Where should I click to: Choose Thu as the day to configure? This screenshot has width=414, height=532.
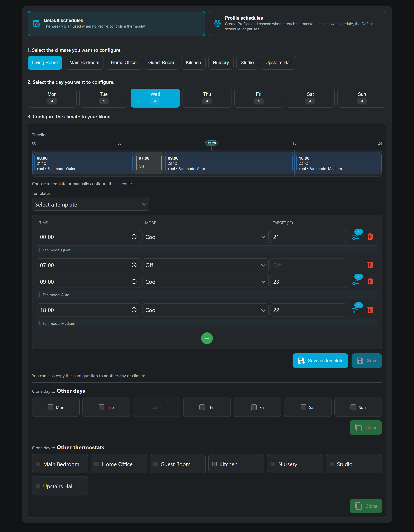click(x=207, y=98)
